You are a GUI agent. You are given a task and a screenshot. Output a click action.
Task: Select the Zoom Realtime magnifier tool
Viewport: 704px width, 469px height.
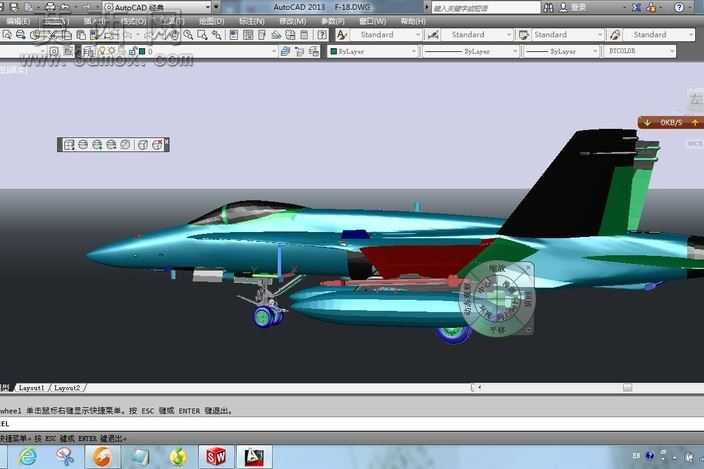[188, 35]
